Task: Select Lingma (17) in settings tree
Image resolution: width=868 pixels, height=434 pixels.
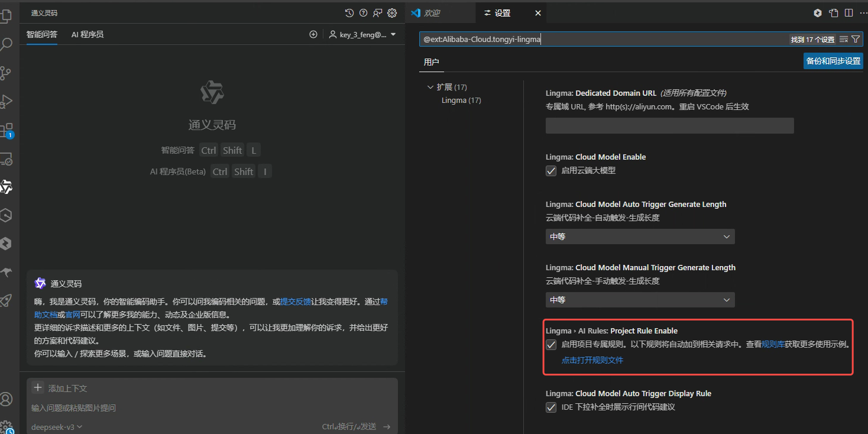Action: pos(461,101)
